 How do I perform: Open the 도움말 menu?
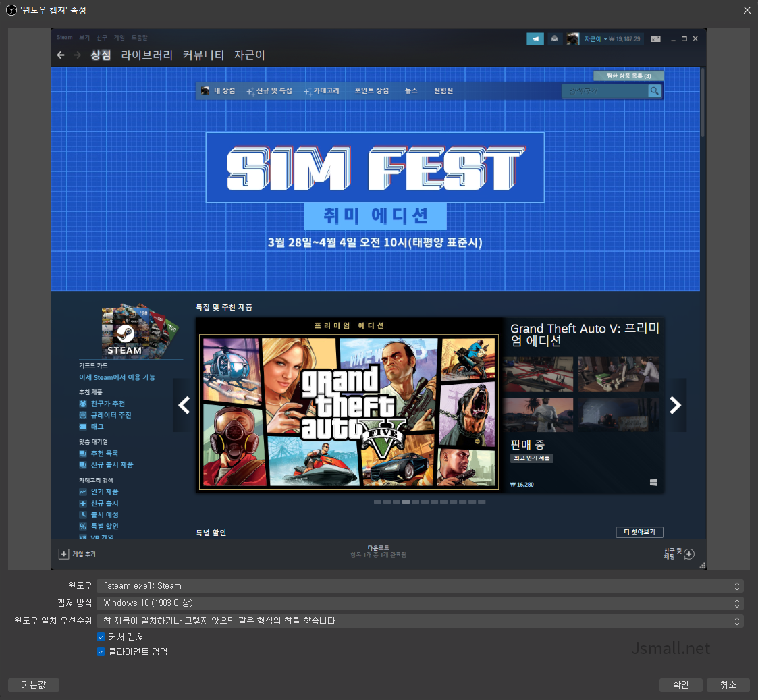140,37
